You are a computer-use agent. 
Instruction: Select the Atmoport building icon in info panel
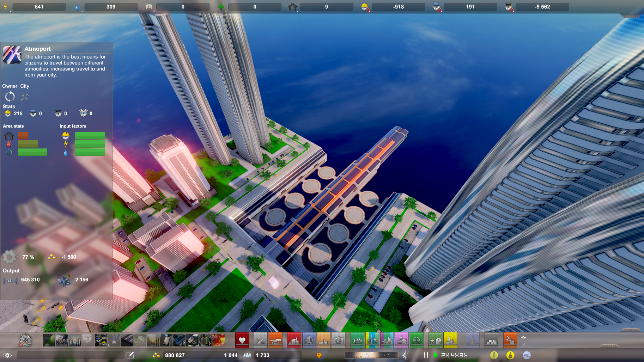12,55
